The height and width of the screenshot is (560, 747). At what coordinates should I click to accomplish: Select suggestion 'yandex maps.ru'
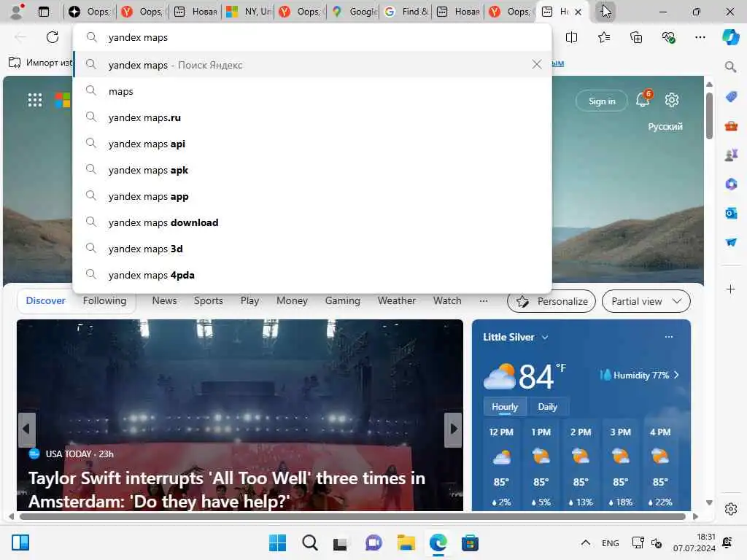coord(312,117)
